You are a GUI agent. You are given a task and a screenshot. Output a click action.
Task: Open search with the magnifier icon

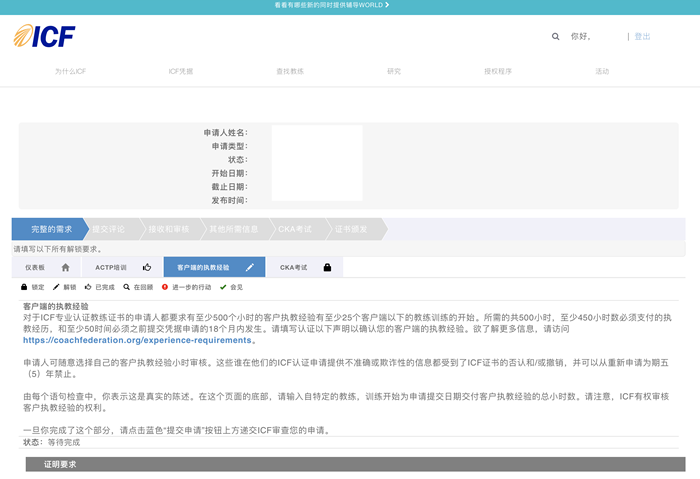tap(556, 36)
